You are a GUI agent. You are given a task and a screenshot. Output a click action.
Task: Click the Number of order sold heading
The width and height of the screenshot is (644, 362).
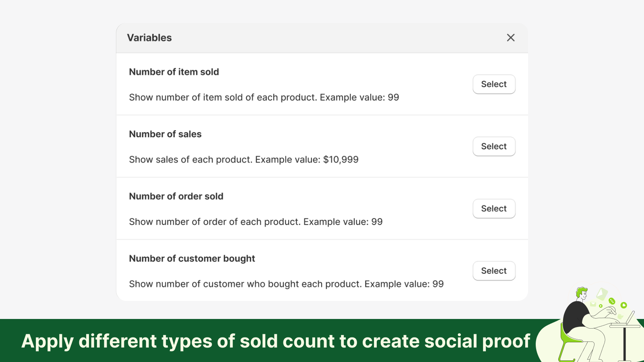pyautogui.click(x=176, y=196)
